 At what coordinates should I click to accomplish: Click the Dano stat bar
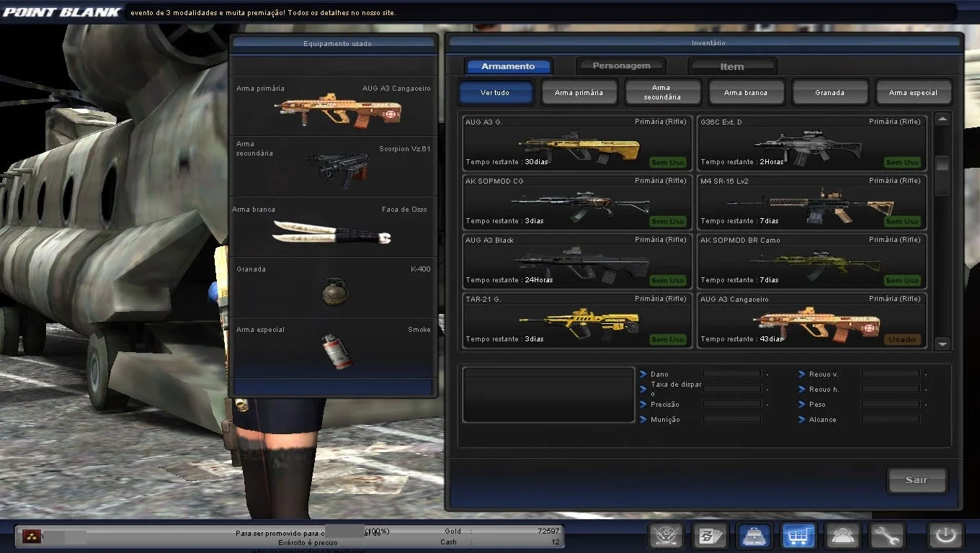[x=732, y=374]
